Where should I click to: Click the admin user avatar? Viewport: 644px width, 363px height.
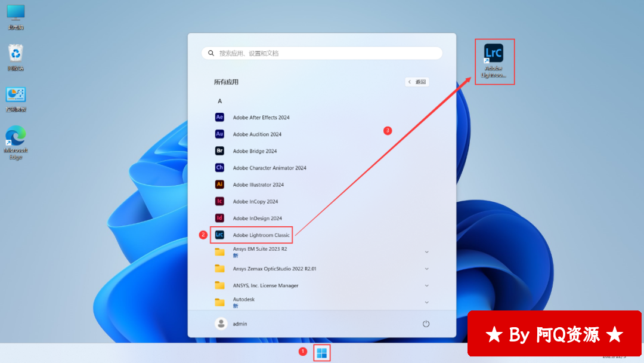pyautogui.click(x=221, y=324)
